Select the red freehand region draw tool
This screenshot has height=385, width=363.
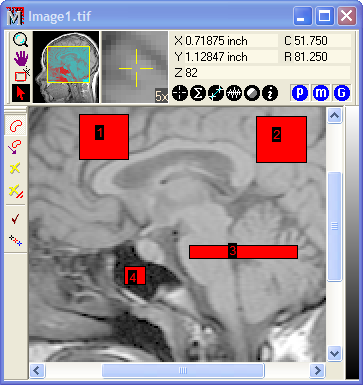(15, 125)
